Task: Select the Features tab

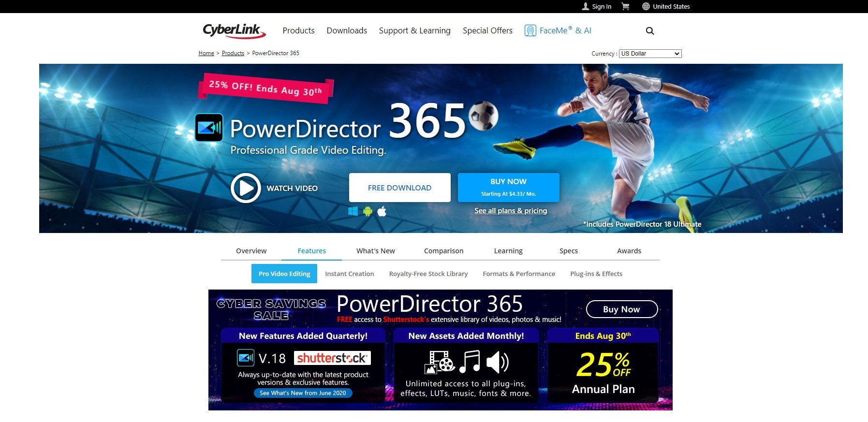Action: click(311, 251)
